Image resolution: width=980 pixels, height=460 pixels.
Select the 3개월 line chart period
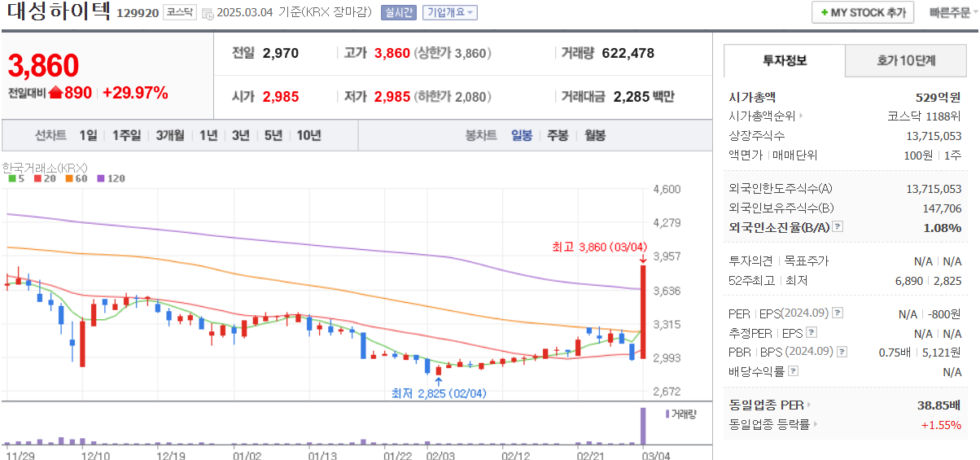point(170,135)
